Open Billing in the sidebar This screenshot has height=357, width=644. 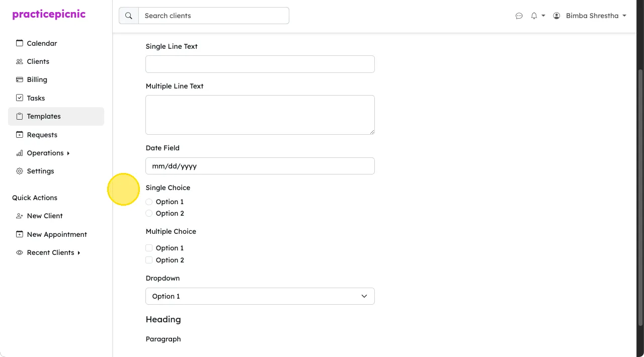pos(56,79)
